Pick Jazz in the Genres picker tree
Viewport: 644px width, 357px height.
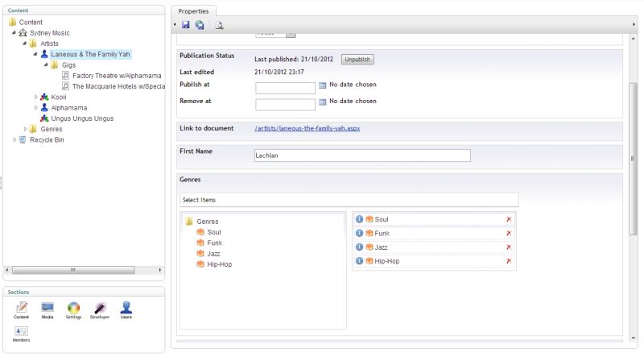click(x=213, y=254)
